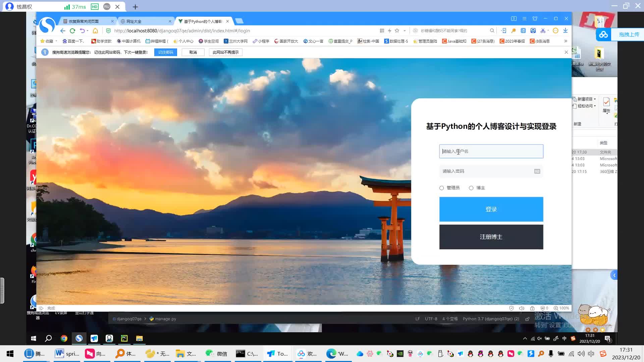Click the 注册博主 button
The width and height of the screenshot is (644, 362).
coord(491,237)
